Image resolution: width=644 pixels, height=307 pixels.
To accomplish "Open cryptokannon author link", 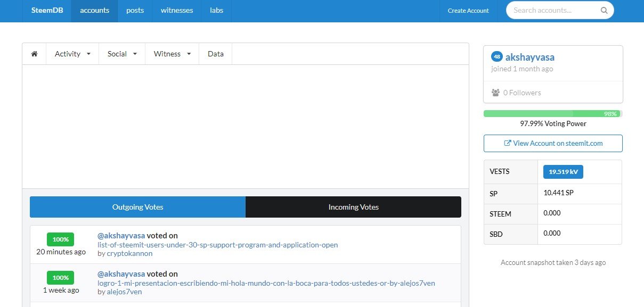I will click(x=129, y=253).
